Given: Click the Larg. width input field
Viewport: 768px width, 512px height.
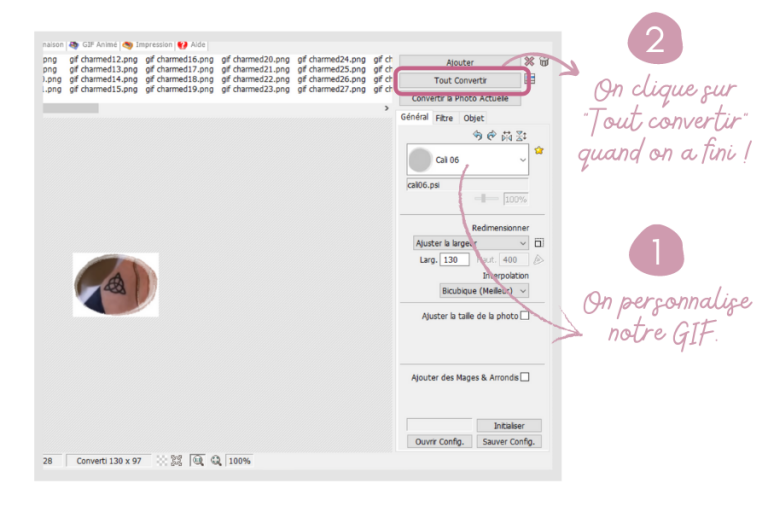Looking at the screenshot, I should tap(454, 260).
